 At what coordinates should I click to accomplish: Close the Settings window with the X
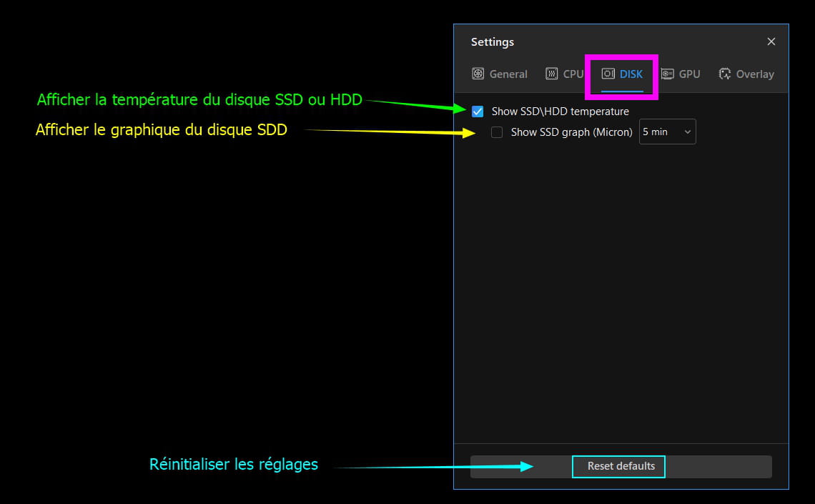pos(771,41)
